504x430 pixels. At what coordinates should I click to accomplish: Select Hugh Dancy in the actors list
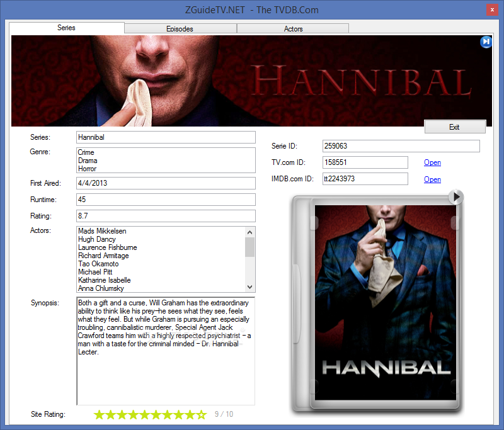pos(97,239)
